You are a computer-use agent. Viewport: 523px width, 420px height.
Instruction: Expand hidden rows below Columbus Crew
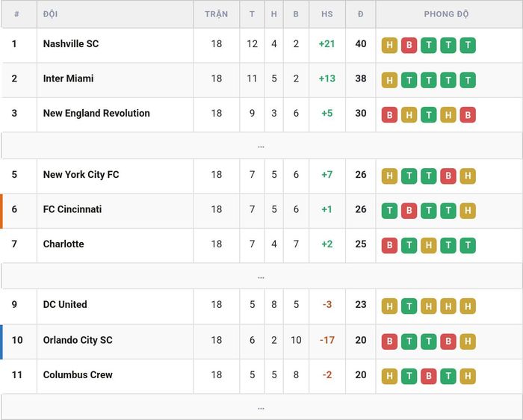[261, 407]
